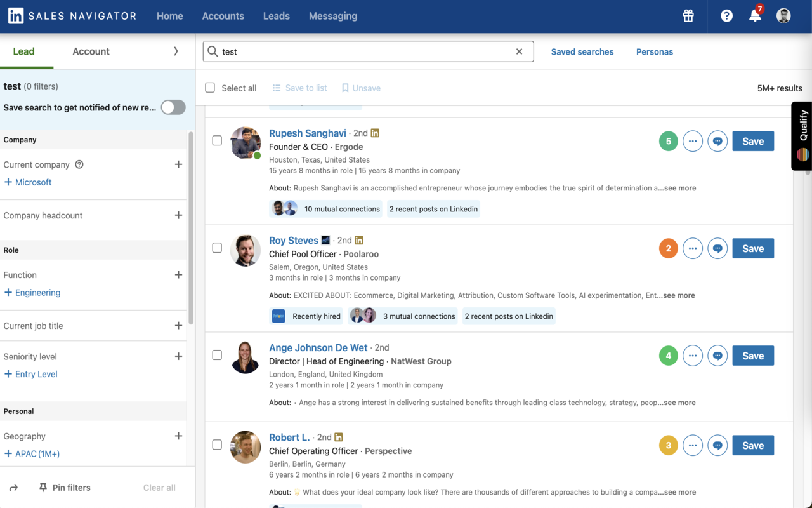
Task: Click Pin filters button
Action: point(65,488)
